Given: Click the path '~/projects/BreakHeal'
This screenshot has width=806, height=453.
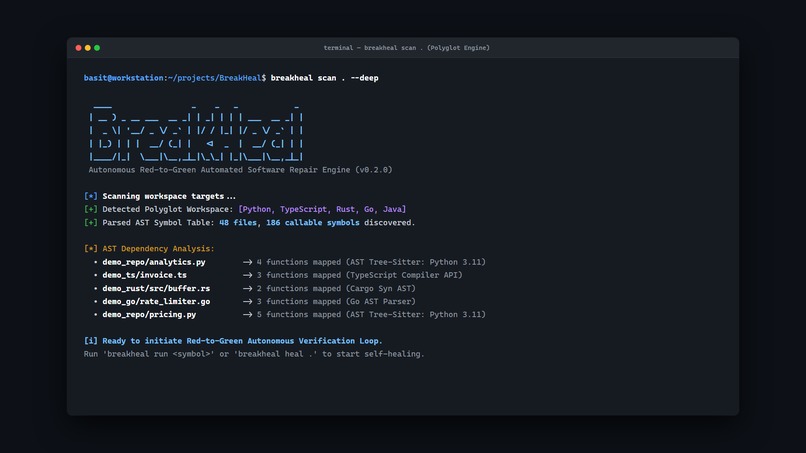Looking at the screenshot, I should (215, 78).
